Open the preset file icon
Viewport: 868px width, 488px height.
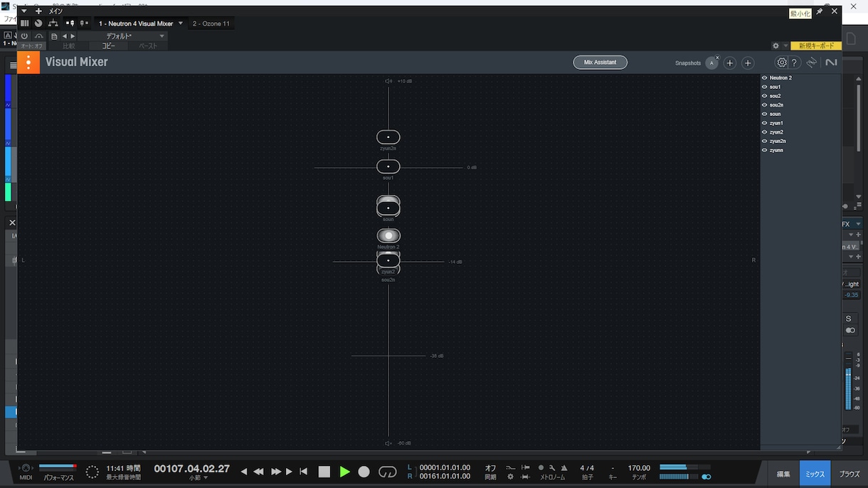pos(54,36)
